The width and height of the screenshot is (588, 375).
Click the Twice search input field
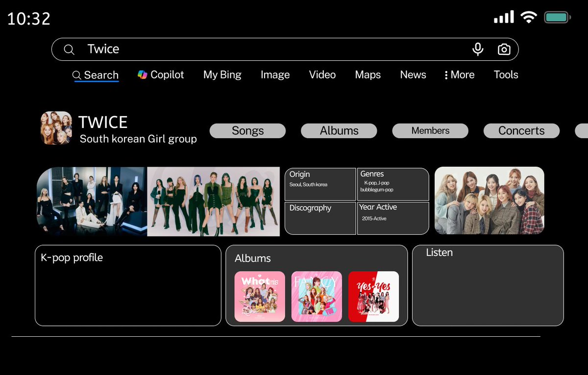coord(285,49)
